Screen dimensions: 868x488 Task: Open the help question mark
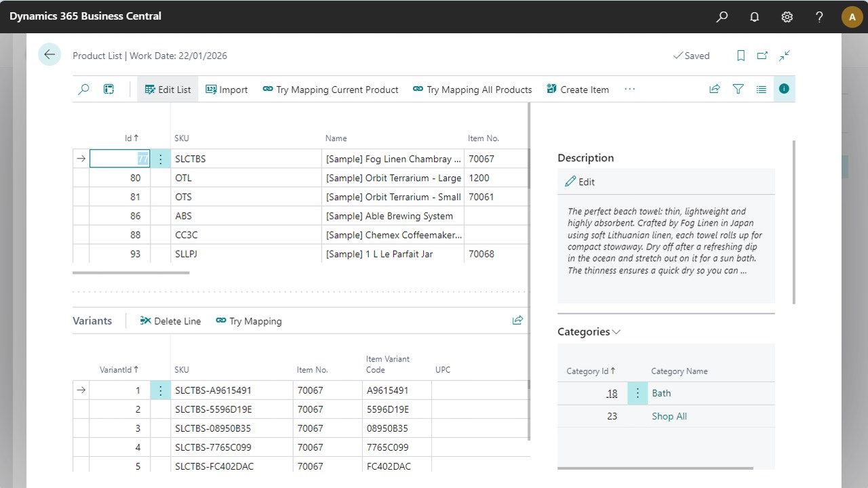coord(819,17)
